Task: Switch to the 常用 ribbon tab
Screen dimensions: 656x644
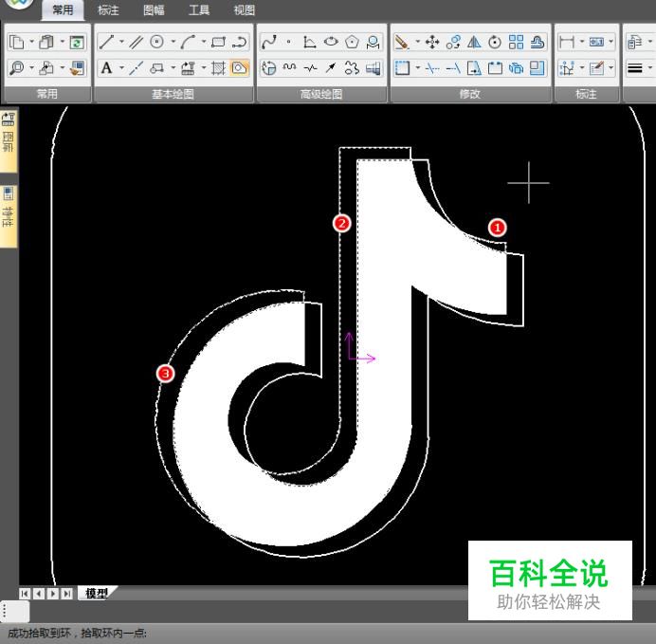Action: (x=63, y=10)
